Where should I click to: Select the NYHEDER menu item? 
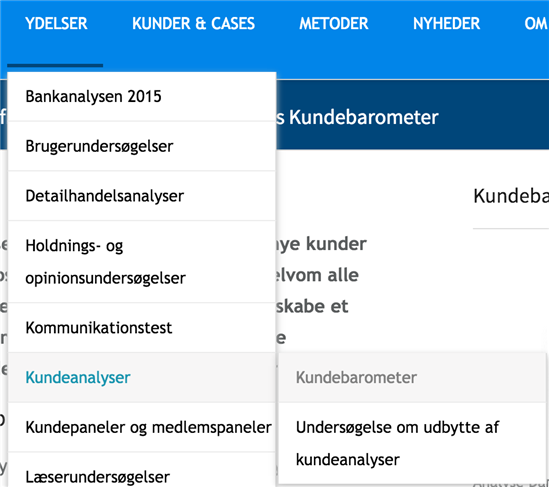click(446, 24)
